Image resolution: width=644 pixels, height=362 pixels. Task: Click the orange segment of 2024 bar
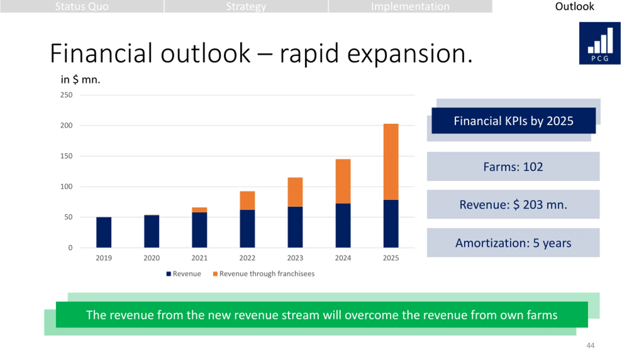pyautogui.click(x=343, y=181)
